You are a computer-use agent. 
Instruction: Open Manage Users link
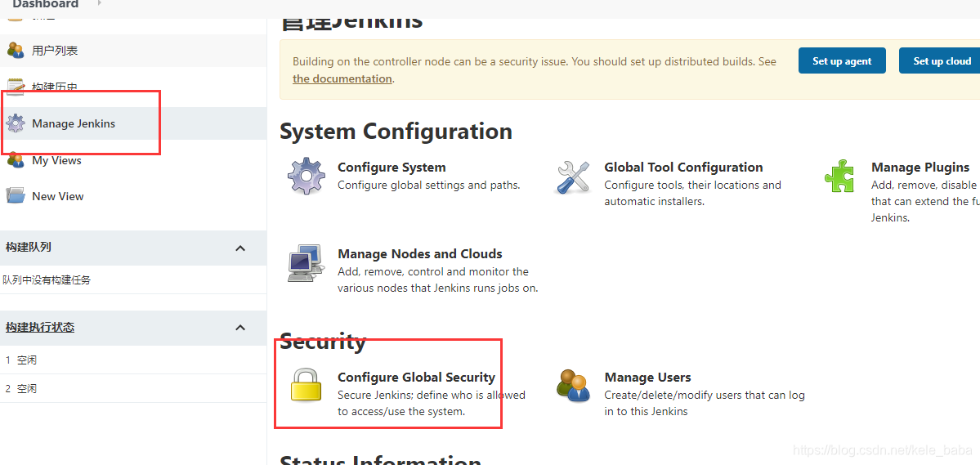click(x=647, y=378)
